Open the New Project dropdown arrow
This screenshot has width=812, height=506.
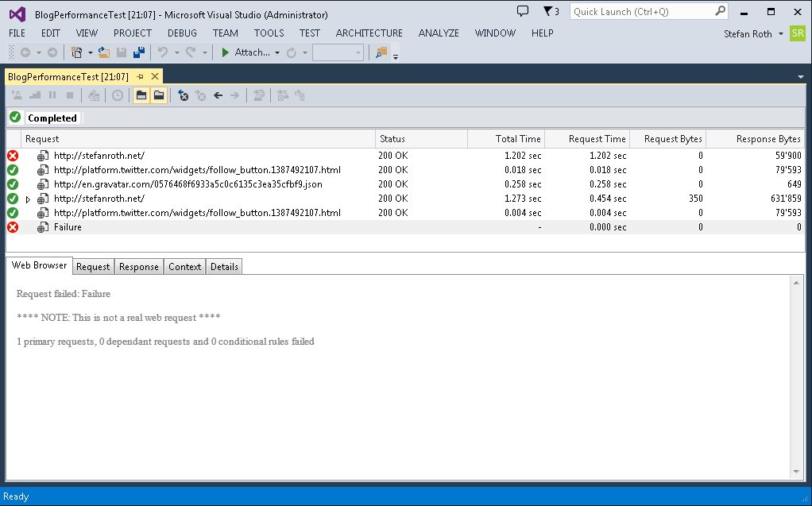(x=90, y=53)
